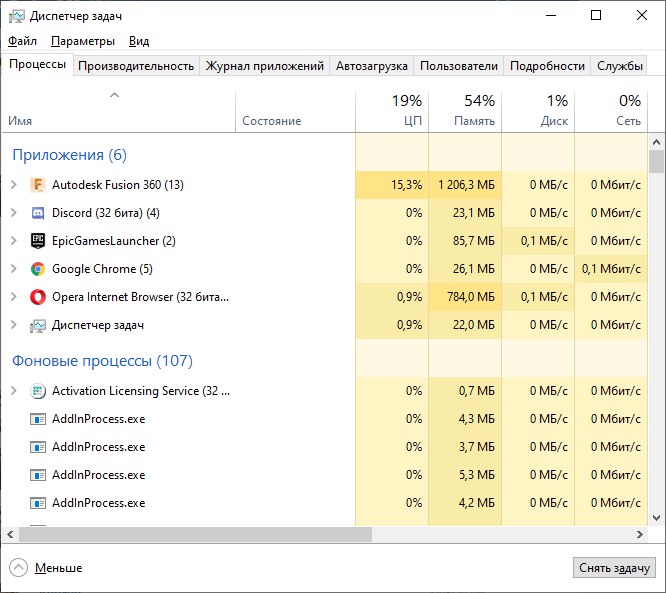Click the 784,0 МБ memory value
The width and height of the screenshot is (666, 593).
pos(471,297)
